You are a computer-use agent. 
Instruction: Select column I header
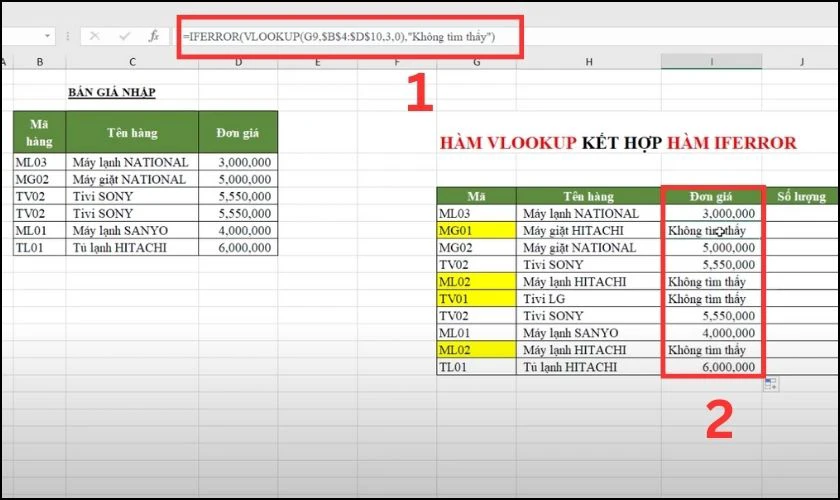pos(711,62)
